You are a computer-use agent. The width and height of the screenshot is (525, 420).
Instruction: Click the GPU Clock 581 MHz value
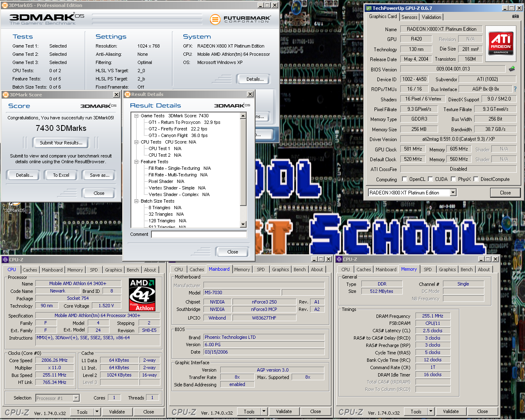point(413,149)
